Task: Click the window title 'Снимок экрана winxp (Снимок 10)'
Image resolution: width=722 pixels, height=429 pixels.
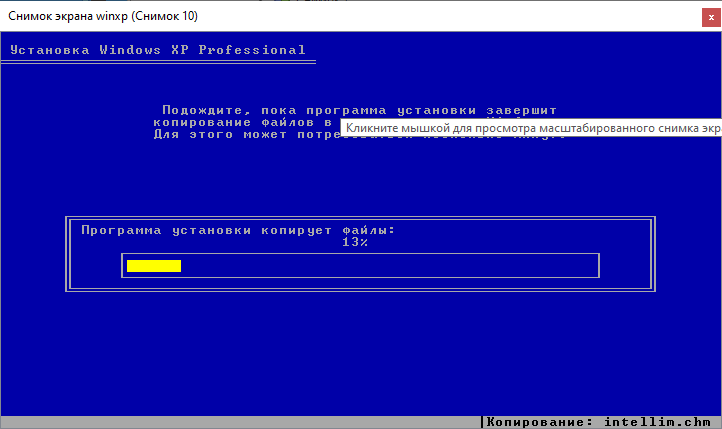Action: (103, 16)
